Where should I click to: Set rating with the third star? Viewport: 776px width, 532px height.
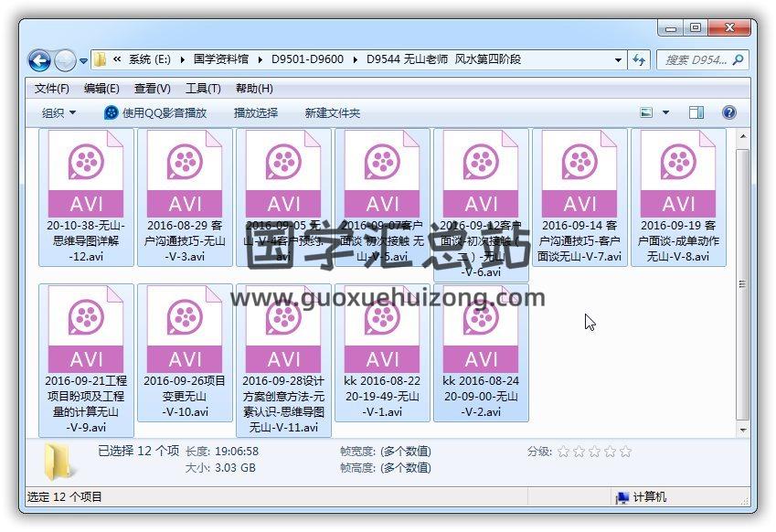pyautogui.click(x=594, y=452)
